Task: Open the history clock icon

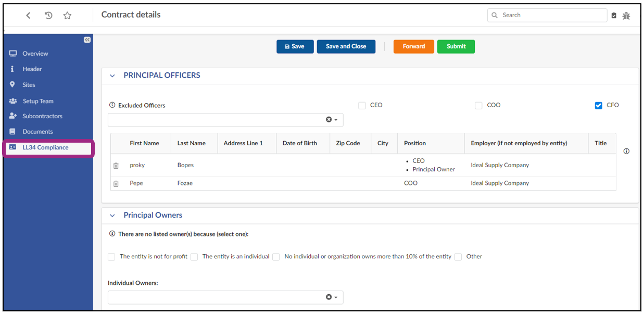Action: point(48,16)
